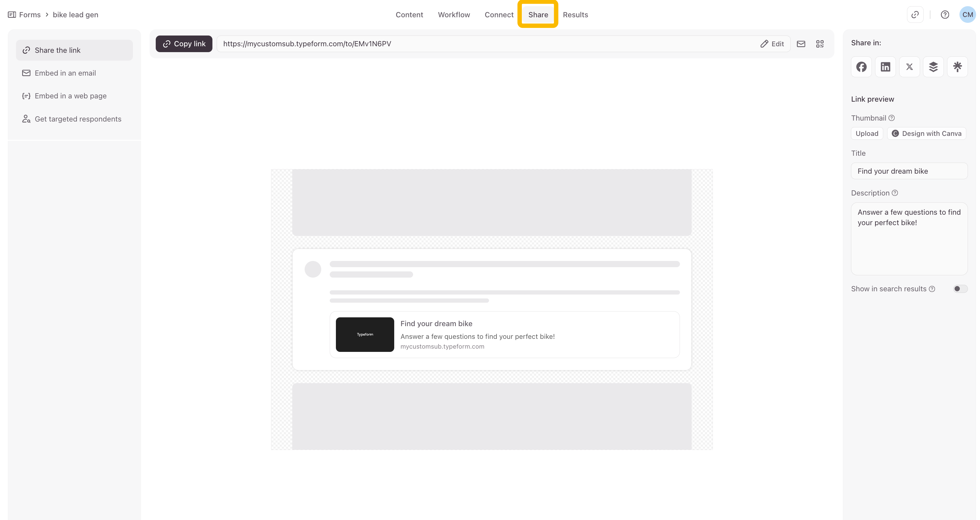This screenshot has height=520, width=980.
Task: Share form via Buffer icon
Action: tap(933, 67)
